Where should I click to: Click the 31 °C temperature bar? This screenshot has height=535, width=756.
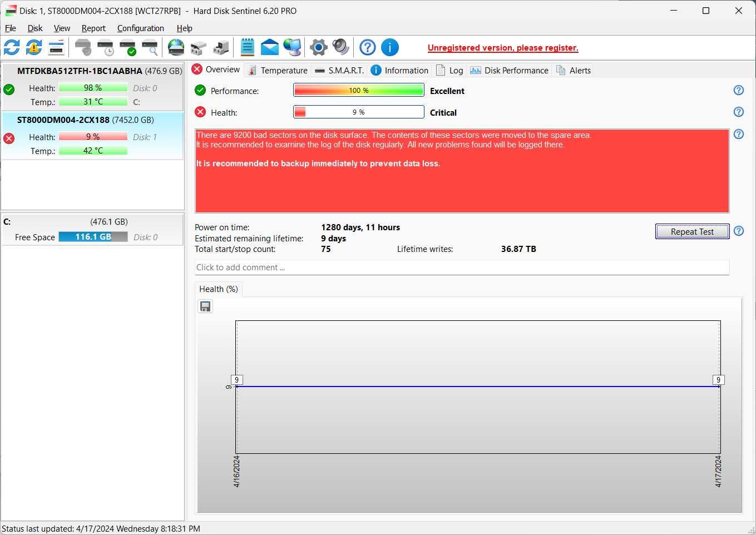click(93, 102)
